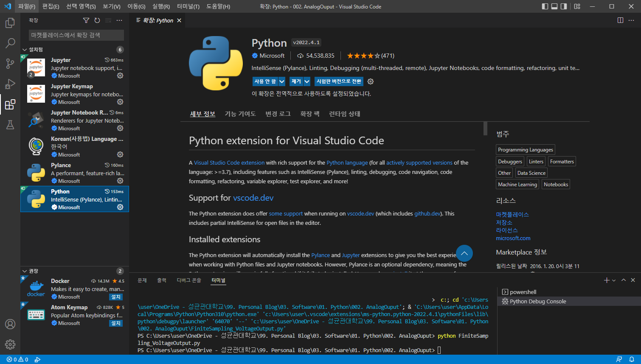Collapse the installed (설치됨) extensions section

click(x=25, y=50)
